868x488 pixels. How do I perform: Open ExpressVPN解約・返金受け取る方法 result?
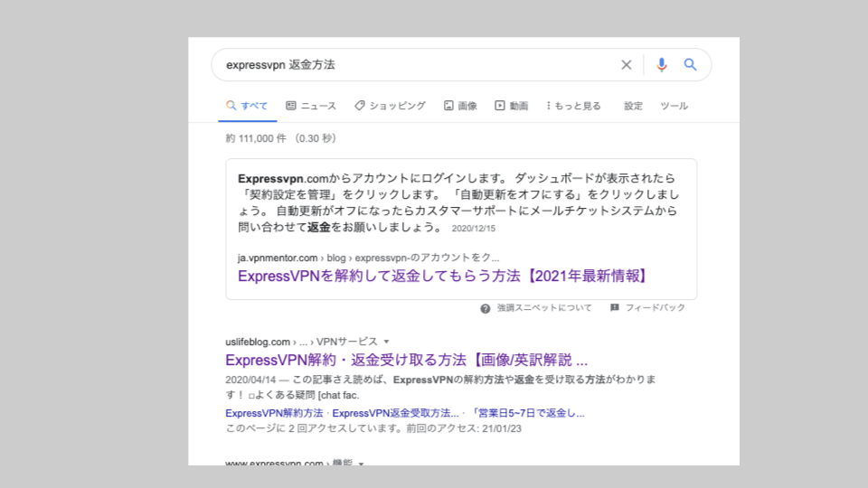coord(406,361)
